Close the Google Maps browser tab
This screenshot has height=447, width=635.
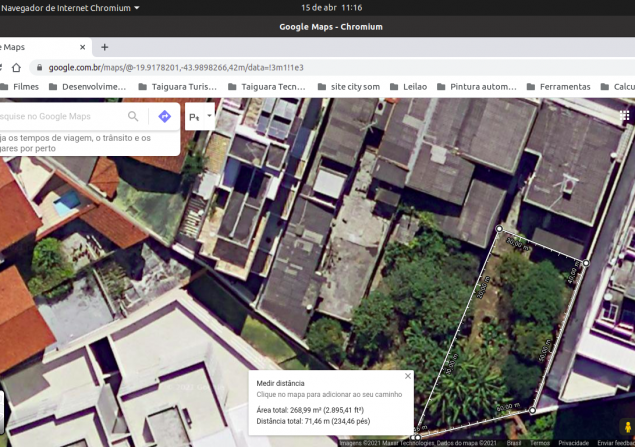(83, 47)
